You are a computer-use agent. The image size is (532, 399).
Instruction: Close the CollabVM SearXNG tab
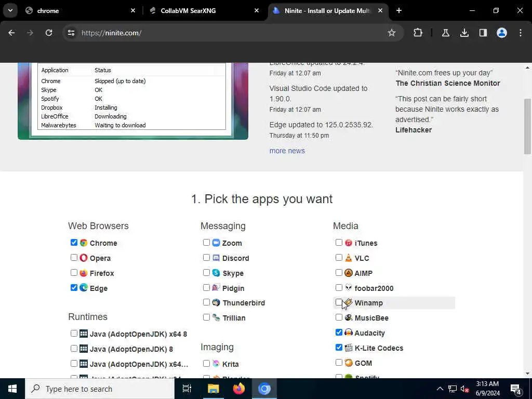coord(257,10)
